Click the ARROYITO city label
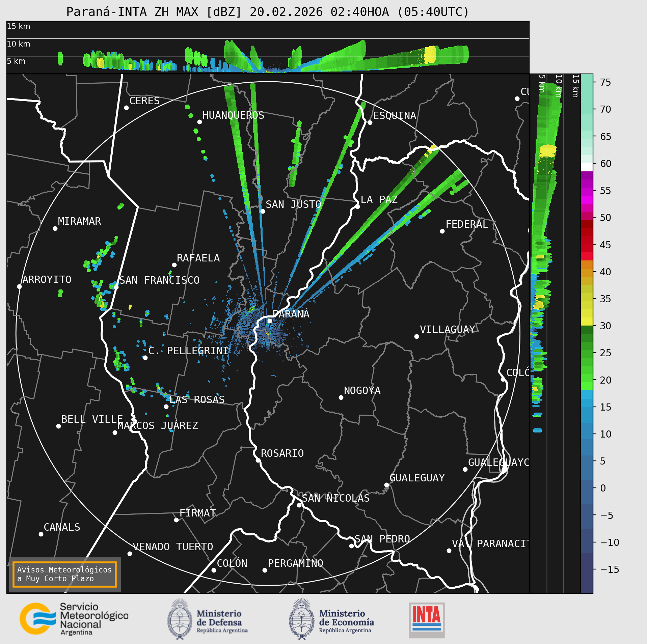This screenshot has width=647, height=644. point(47,279)
